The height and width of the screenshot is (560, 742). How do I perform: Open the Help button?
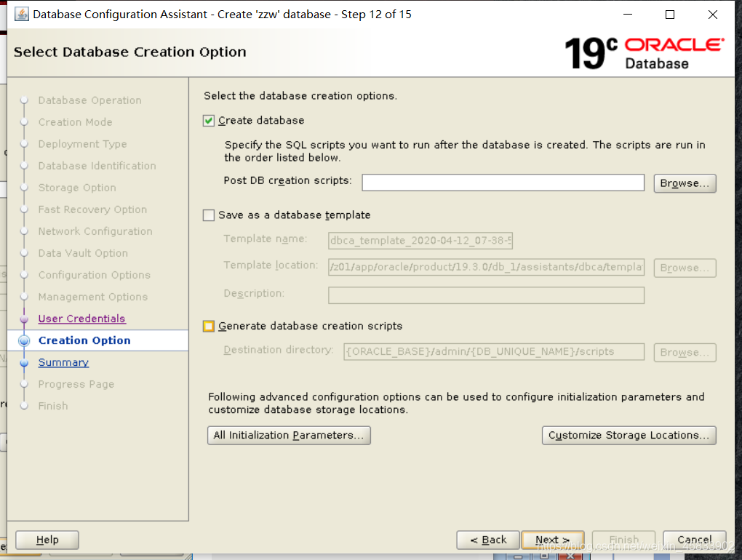click(47, 540)
